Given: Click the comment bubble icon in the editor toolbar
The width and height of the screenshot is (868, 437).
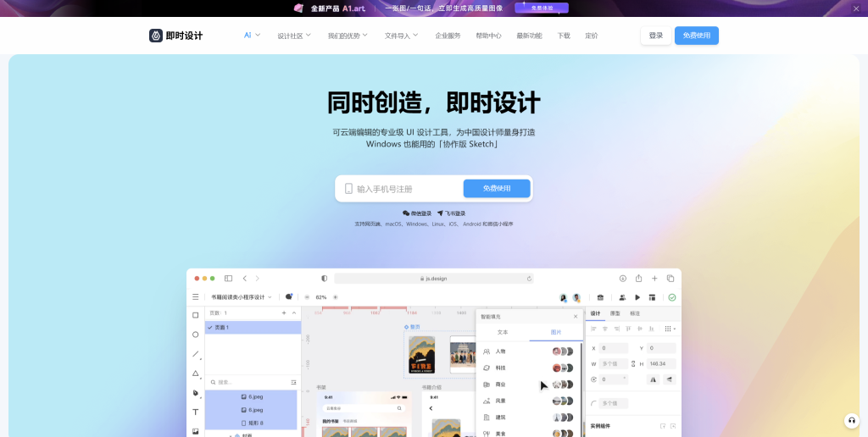Looking at the screenshot, I should tap(289, 296).
